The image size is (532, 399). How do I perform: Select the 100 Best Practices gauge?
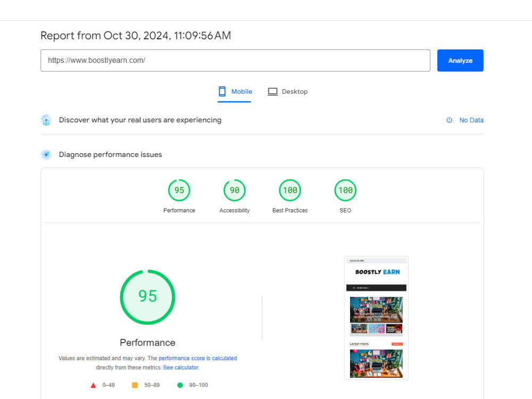[290, 190]
